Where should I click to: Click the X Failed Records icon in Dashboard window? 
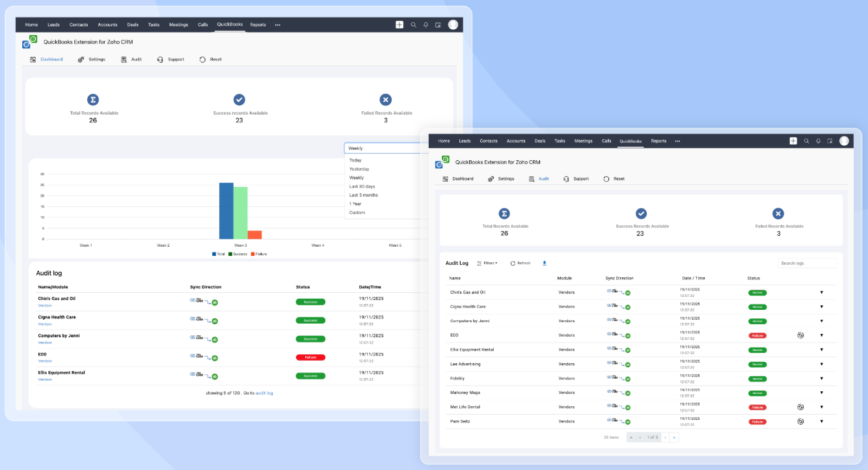(385, 100)
